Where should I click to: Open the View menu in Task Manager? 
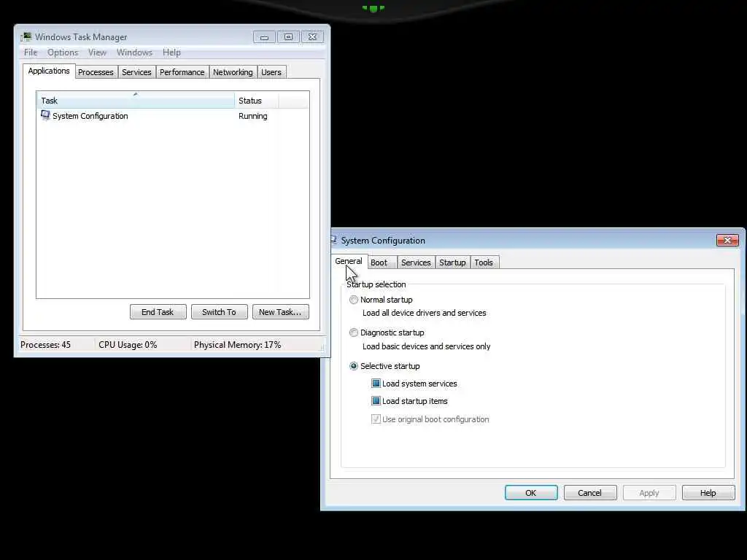point(97,52)
